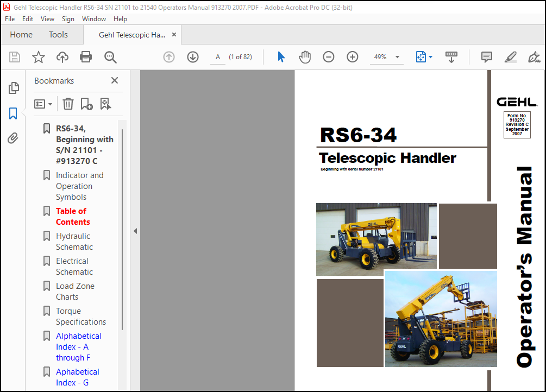Close the Gehl Telescopic document tab

(174, 34)
